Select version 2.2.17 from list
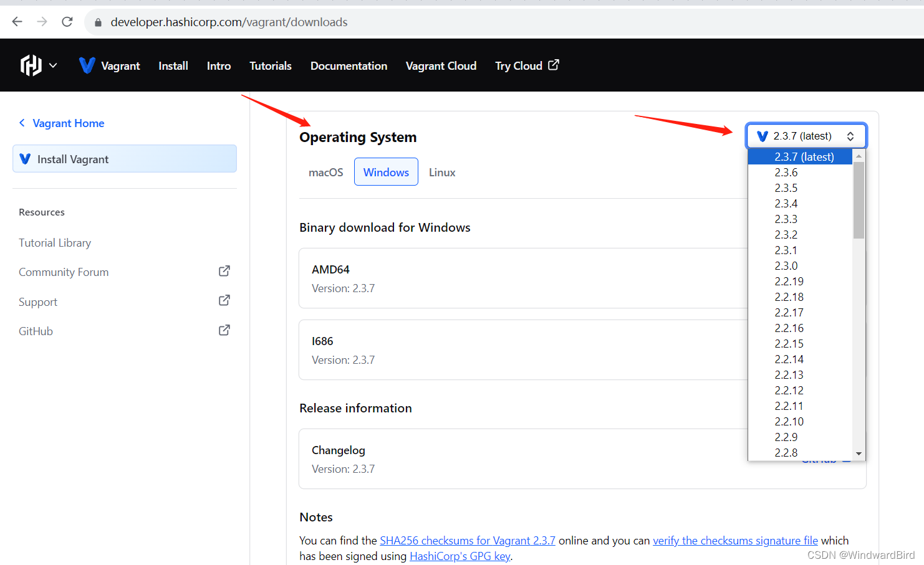Screen dimensions: 924x565 [x=800, y=313]
